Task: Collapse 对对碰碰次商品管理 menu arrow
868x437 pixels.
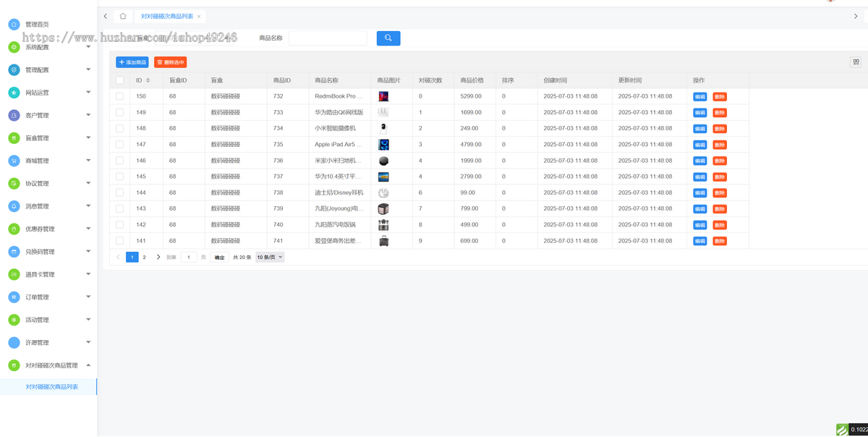Action: pos(88,365)
